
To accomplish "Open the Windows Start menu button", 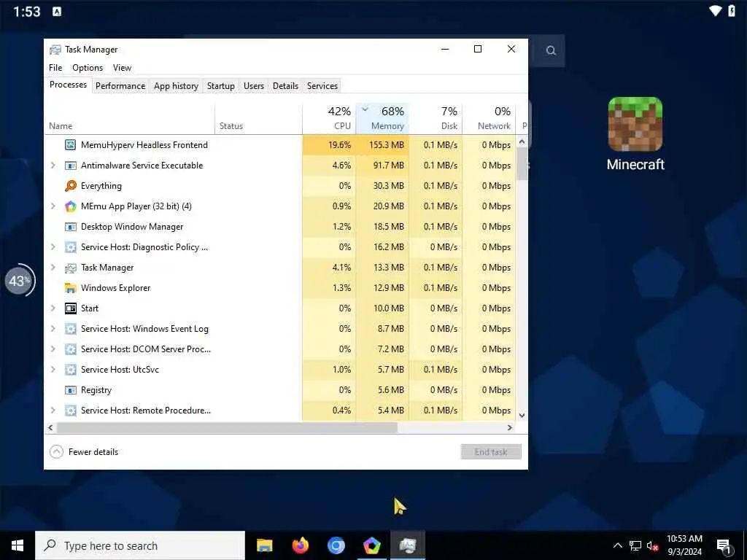I will pos(18,545).
